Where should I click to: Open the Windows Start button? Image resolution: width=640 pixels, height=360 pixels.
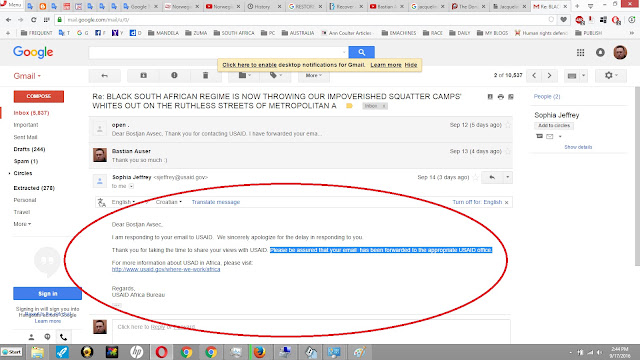(12, 352)
